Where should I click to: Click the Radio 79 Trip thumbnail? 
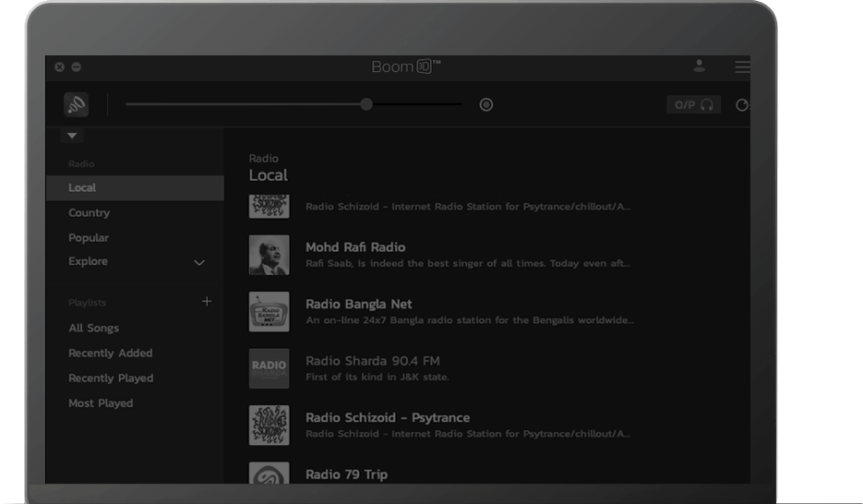click(x=270, y=474)
